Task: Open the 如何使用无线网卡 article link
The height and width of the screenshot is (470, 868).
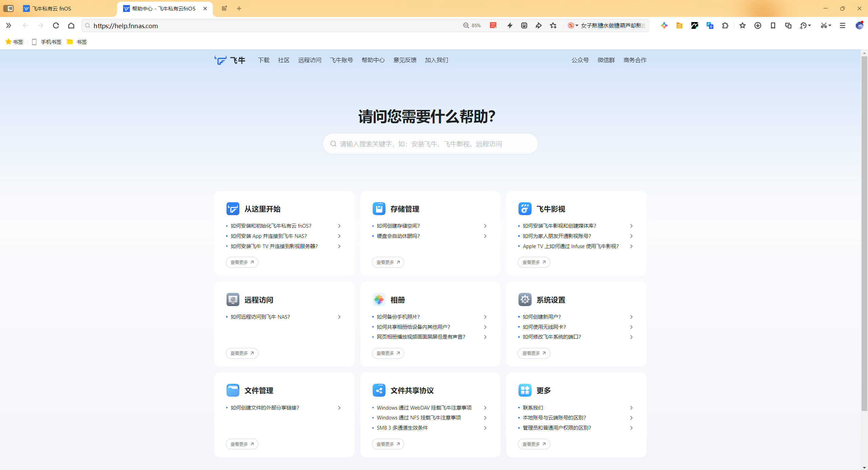Action: pyautogui.click(x=544, y=327)
